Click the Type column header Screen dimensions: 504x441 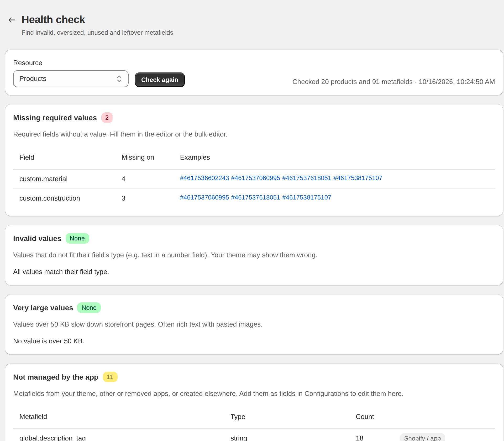(x=238, y=417)
